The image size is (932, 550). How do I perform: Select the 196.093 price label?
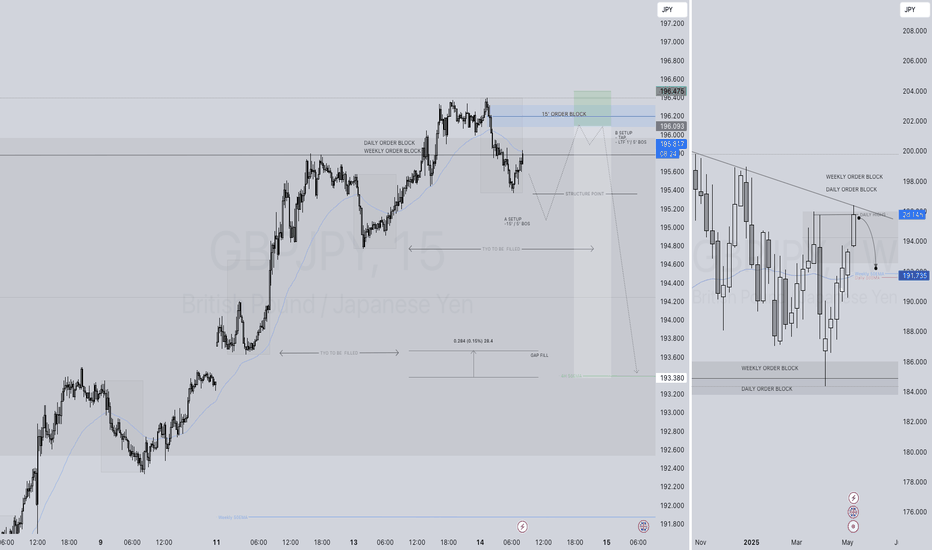[x=671, y=126]
